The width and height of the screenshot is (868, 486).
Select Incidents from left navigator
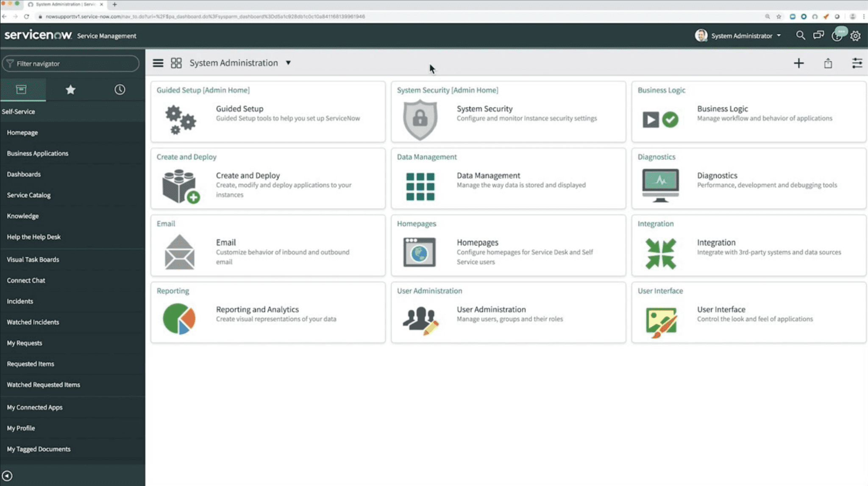pyautogui.click(x=19, y=300)
